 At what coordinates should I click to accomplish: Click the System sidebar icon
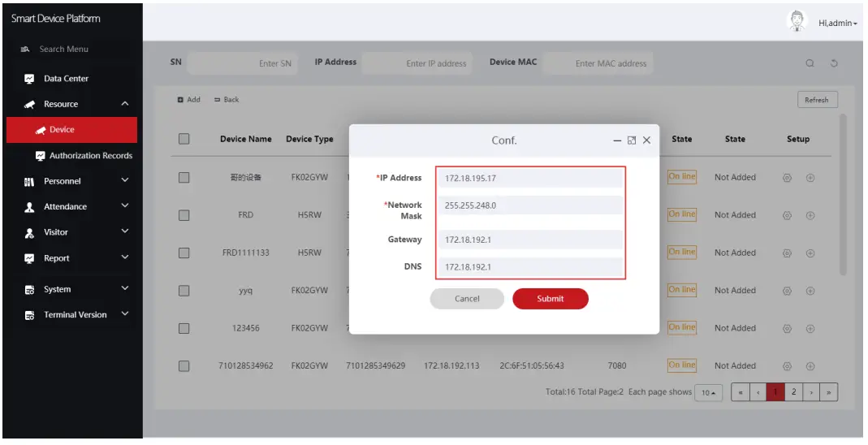[x=29, y=289]
